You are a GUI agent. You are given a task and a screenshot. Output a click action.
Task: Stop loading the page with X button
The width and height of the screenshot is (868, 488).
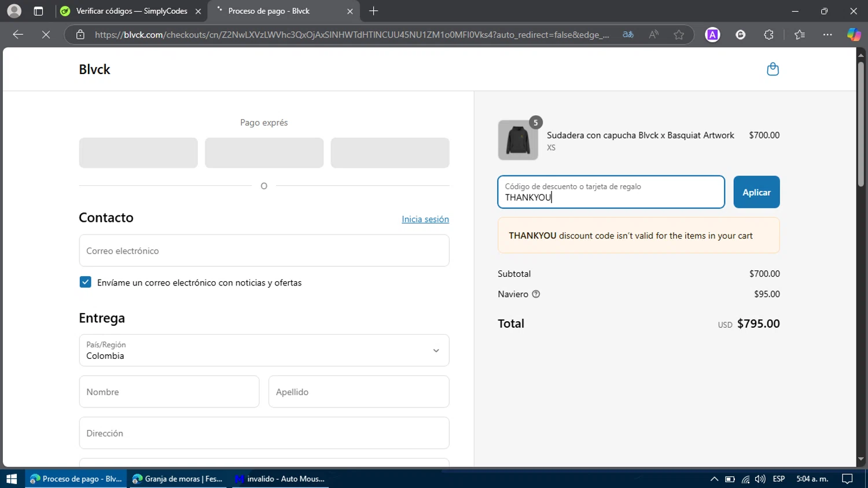coord(46,35)
